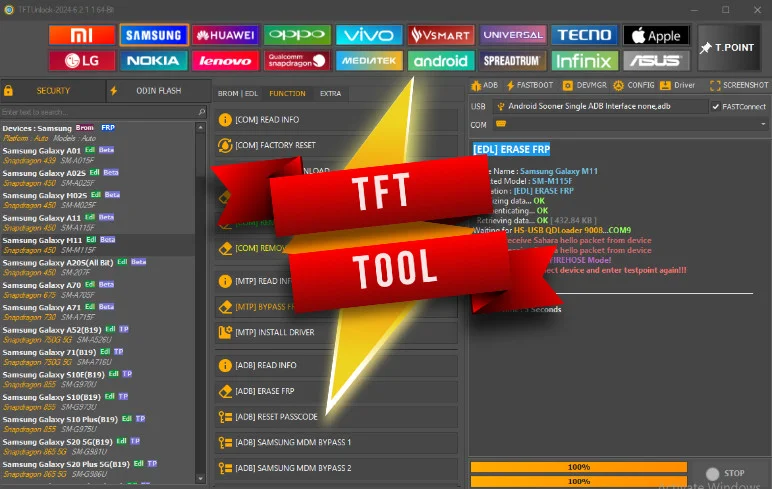Open the Android brand section
This screenshot has width=772, height=489.
pyautogui.click(x=441, y=61)
